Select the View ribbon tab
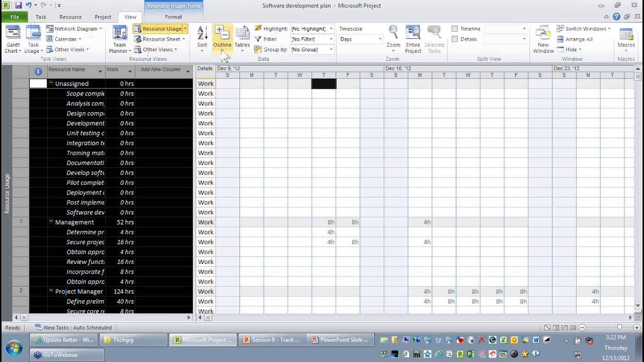 click(x=130, y=17)
